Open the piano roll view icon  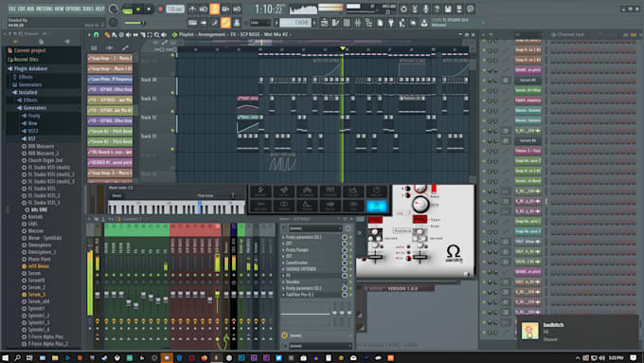(x=335, y=23)
